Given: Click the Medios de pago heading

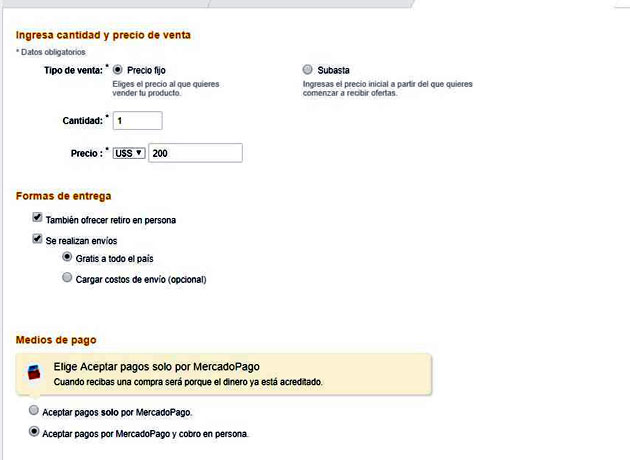Looking at the screenshot, I should click(56, 340).
